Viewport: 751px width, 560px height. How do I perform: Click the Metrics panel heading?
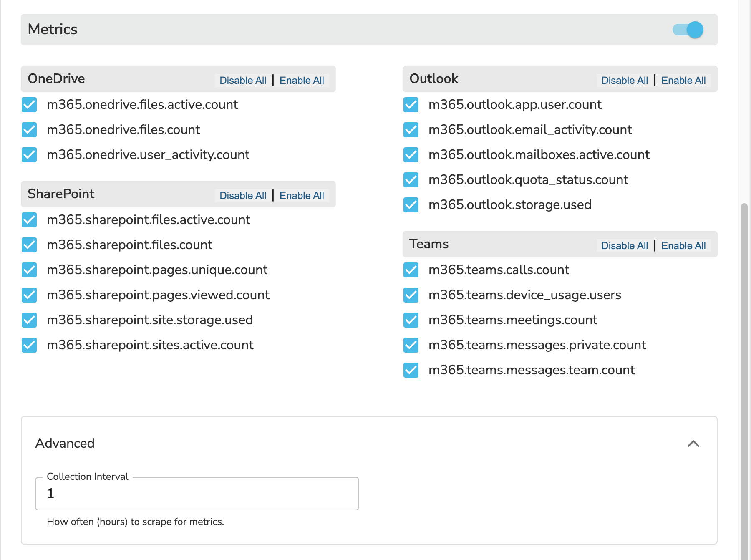pos(53,29)
